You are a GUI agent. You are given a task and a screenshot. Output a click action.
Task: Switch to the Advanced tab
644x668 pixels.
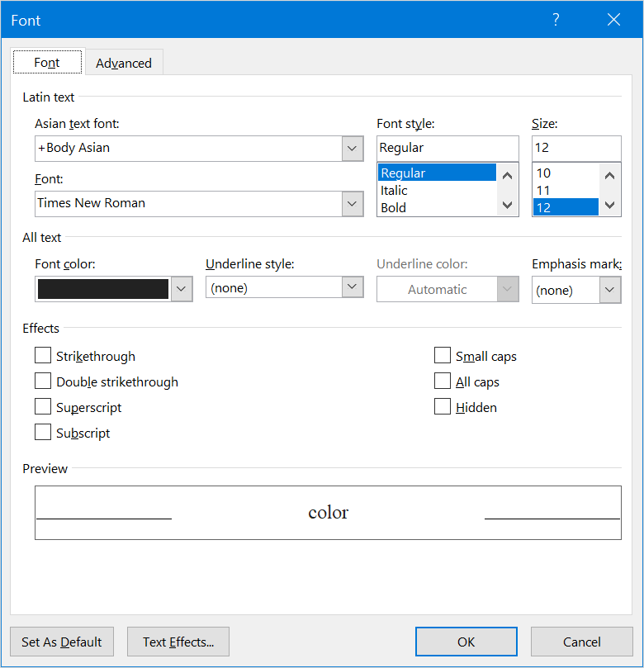click(124, 63)
